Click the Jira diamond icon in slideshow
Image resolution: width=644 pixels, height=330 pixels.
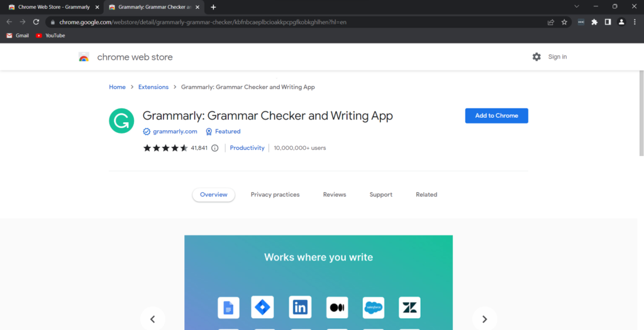coord(262,307)
